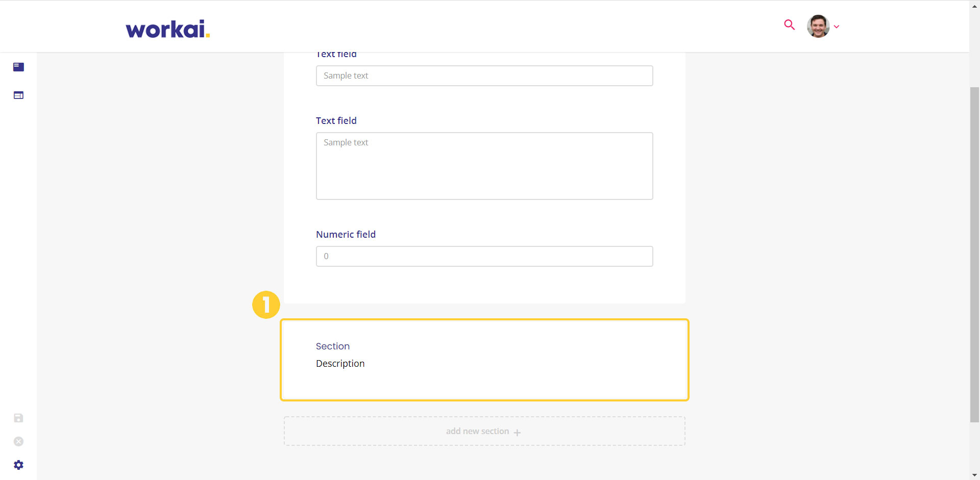Click the yellow step 1 marker
Screen dimensions: 980x480
point(266,305)
